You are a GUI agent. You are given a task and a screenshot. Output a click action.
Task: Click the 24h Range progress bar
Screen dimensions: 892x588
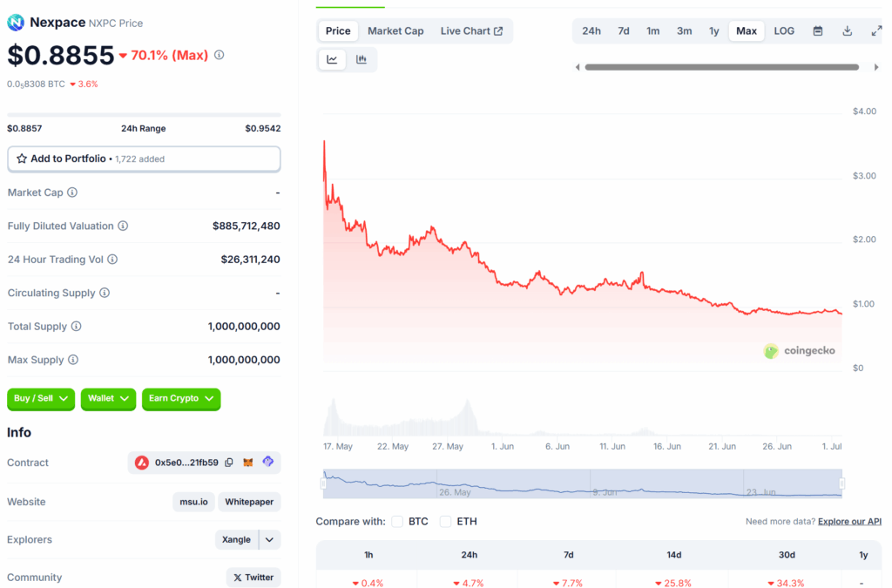point(144,115)
